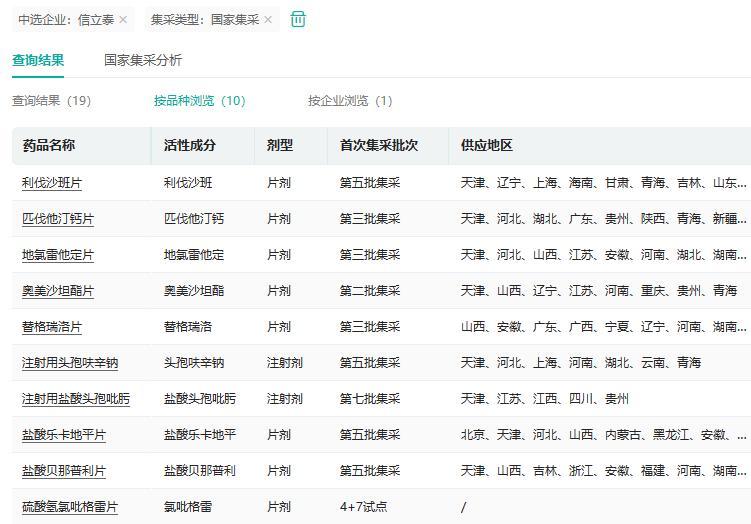Select the 头孢呋辛钠 active ingredient cell

(x=194, y=363)
